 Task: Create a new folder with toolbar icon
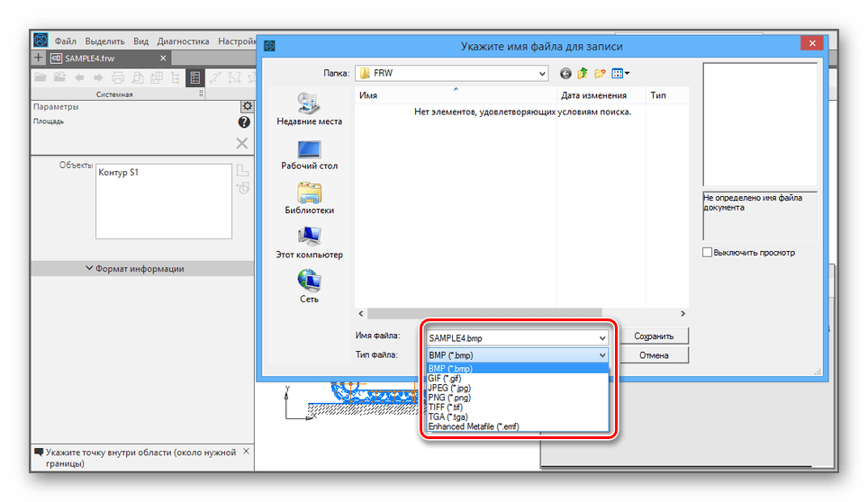600,74
